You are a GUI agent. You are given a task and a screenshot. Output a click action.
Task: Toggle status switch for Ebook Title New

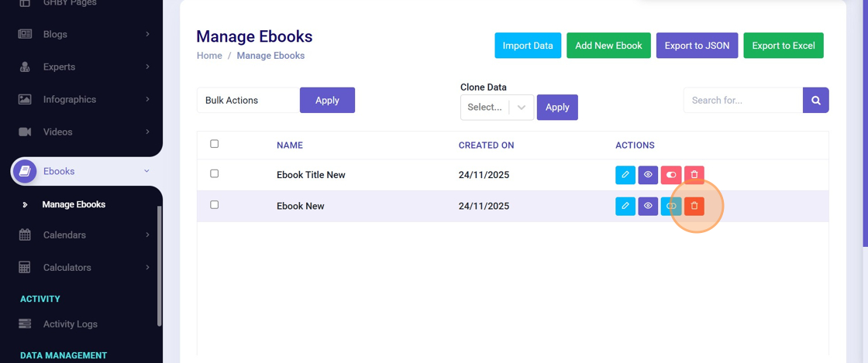point(671,175)
